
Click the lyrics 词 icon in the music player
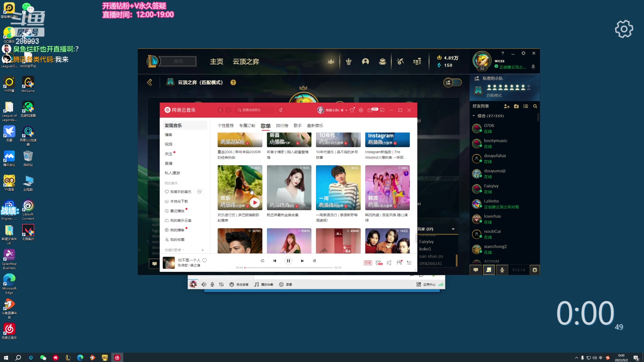pyautogui.click(x=314, y=260)
